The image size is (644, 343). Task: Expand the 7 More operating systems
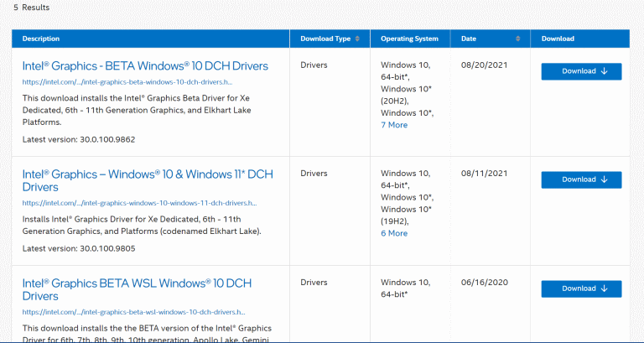click(394, 125)
